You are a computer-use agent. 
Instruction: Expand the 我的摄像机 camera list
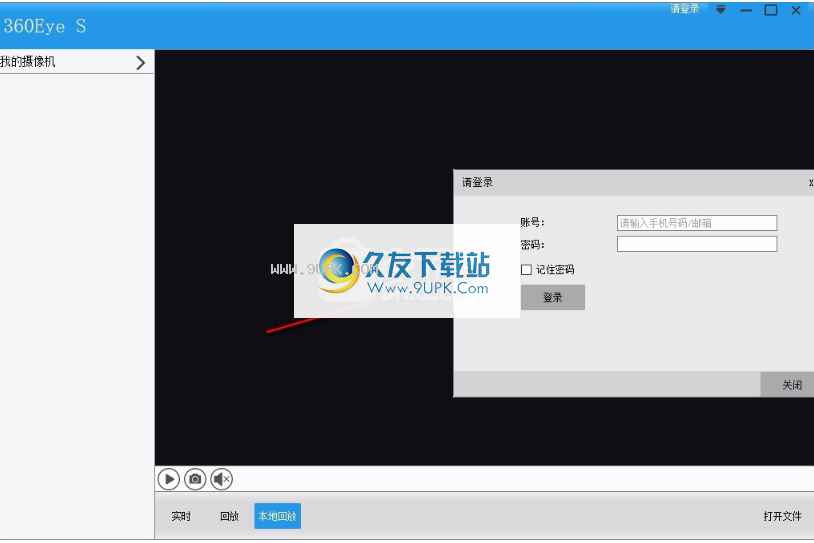(140, 63)
